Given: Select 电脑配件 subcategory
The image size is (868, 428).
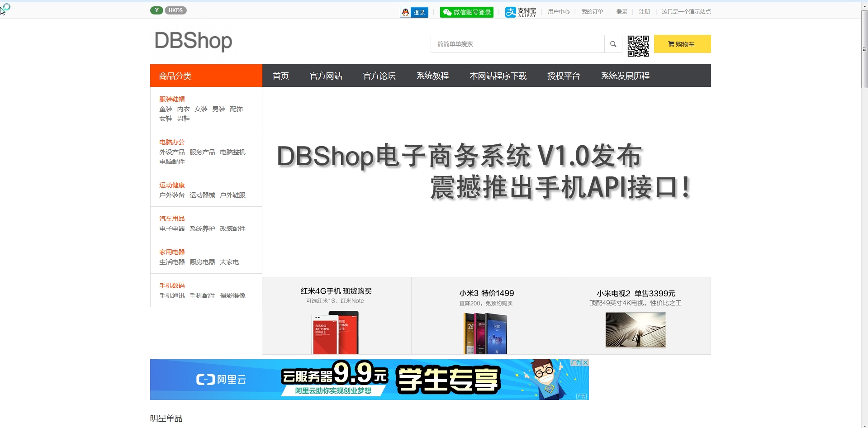Looking at the screenshot, I should (172, 162).
